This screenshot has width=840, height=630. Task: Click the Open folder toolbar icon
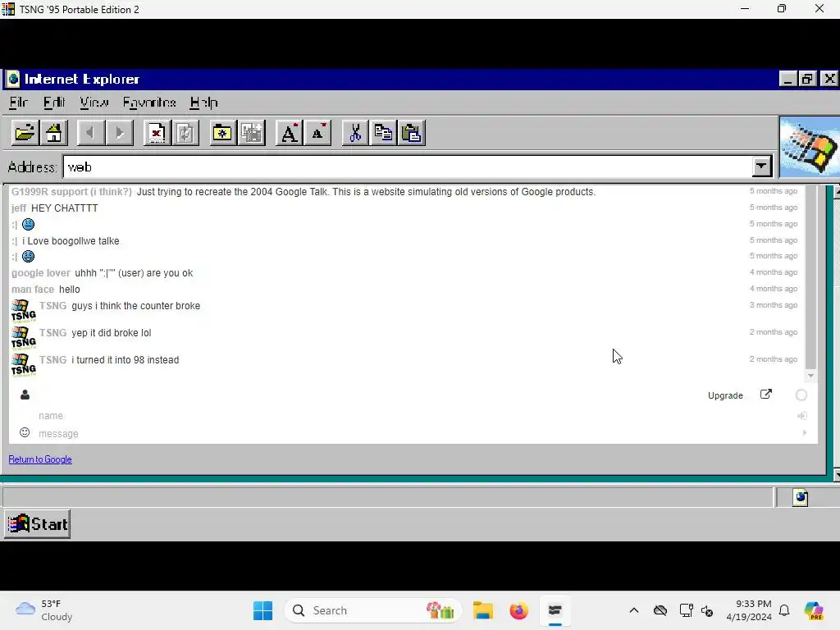25,133
